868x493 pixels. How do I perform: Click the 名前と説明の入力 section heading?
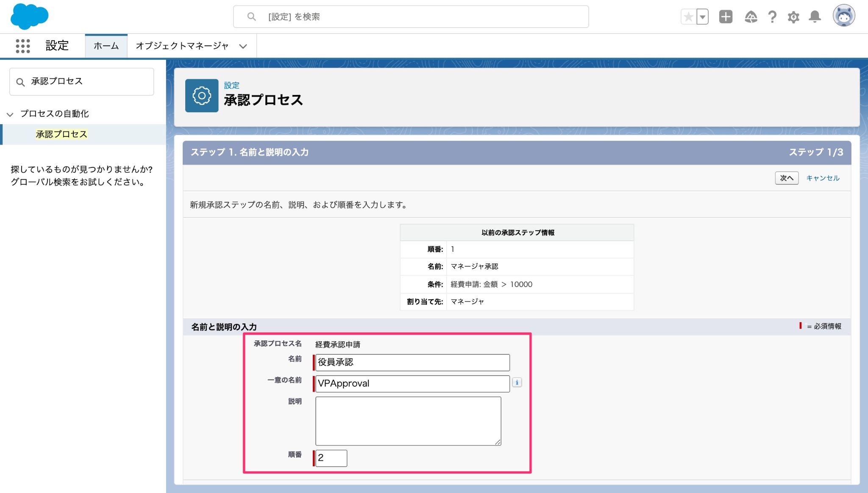click(224, 327)
